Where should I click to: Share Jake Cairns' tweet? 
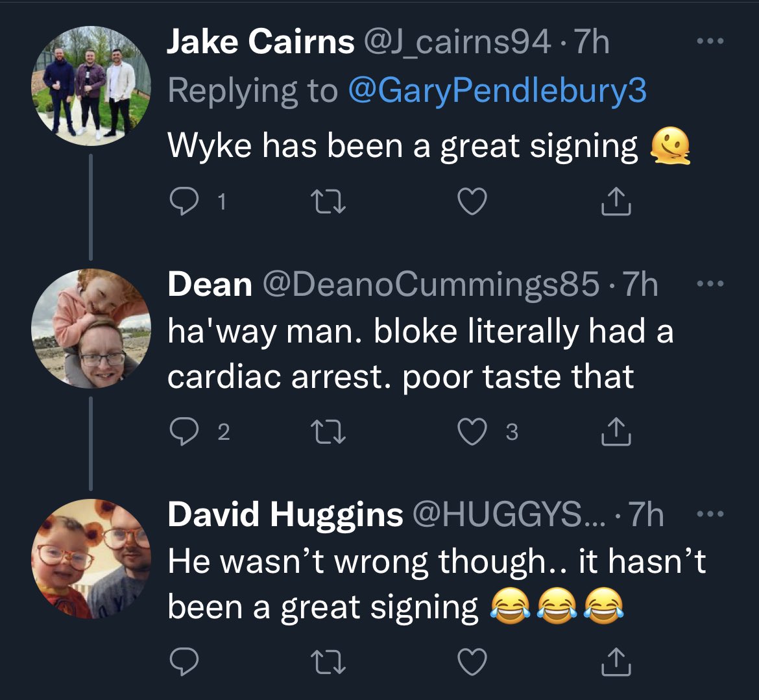pos(616,201)
